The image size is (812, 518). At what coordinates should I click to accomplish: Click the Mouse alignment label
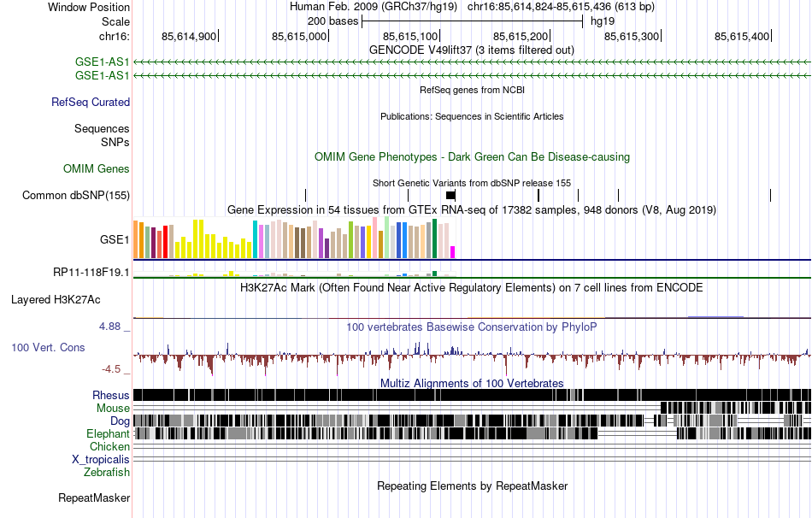coord(113,409)
